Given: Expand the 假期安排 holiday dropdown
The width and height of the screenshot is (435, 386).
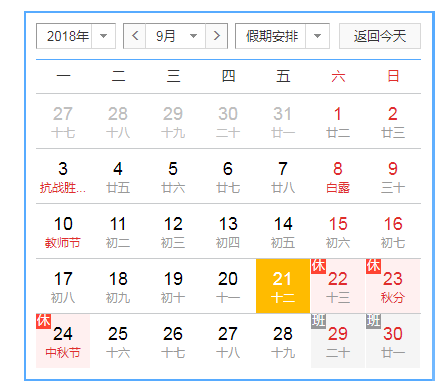Looking at the screenshot, I should pos(282,36).
